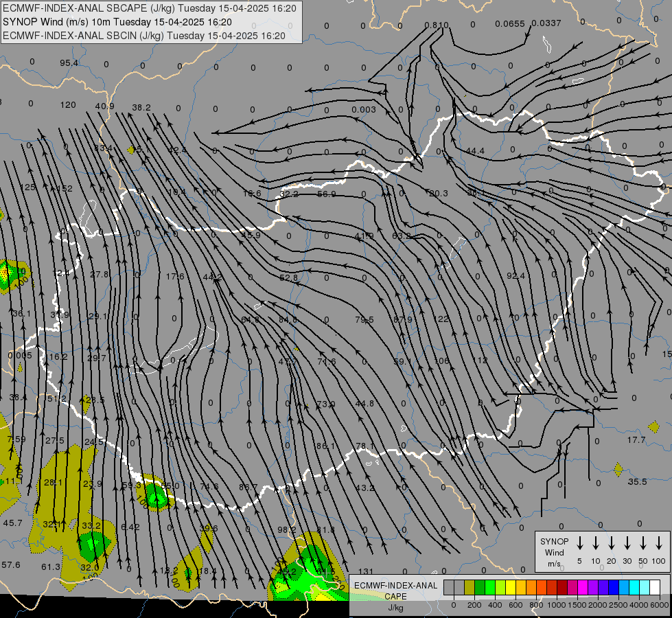Screen dimensions: 672x618
Task: Click the 10 m/s wind arrow in legend
Action: (x=596, y=543)
